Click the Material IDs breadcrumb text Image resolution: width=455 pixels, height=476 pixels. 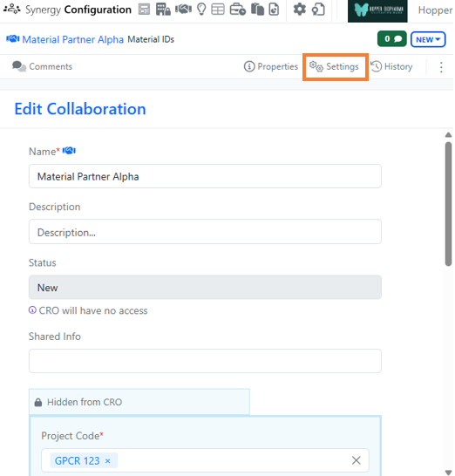click(x=151, y=39)
